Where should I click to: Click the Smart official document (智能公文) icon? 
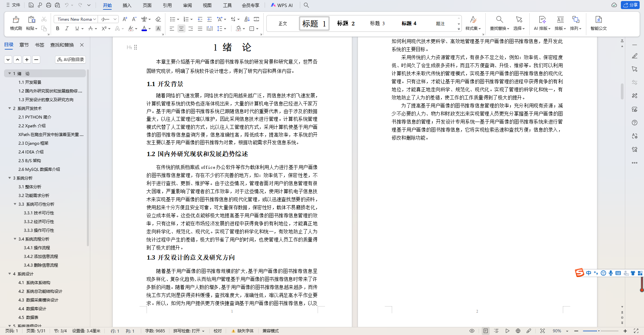(599, 19)
